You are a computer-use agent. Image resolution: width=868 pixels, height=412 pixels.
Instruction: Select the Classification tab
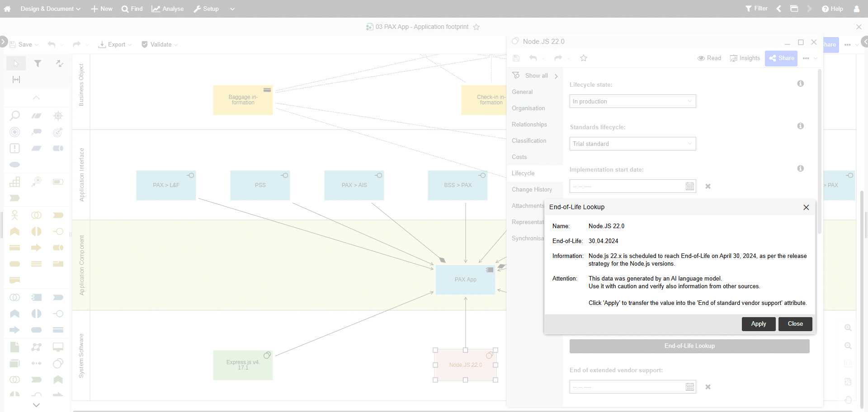click(x=529, y=141)
